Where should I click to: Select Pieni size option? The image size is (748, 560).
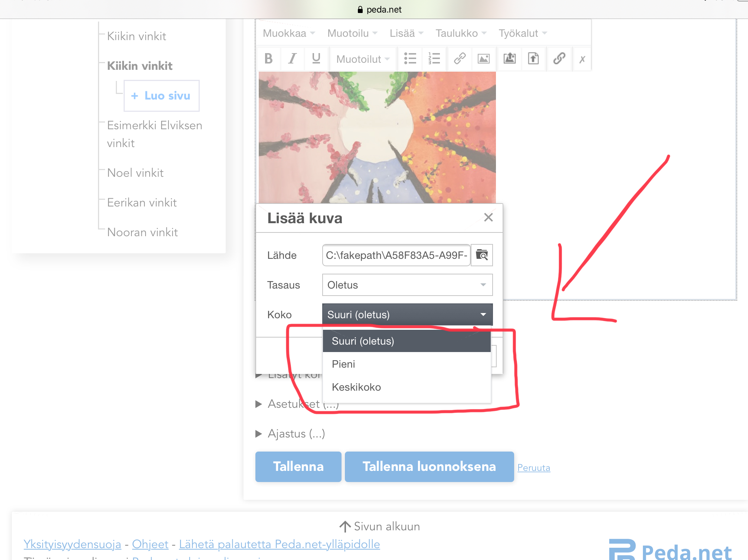tap(343, 364)
